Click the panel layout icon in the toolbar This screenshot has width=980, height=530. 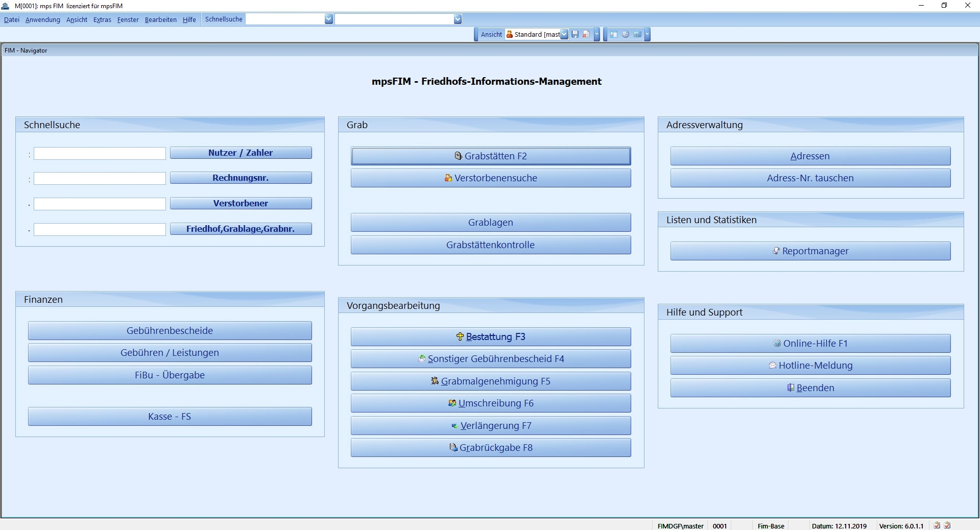coord(614,34)
